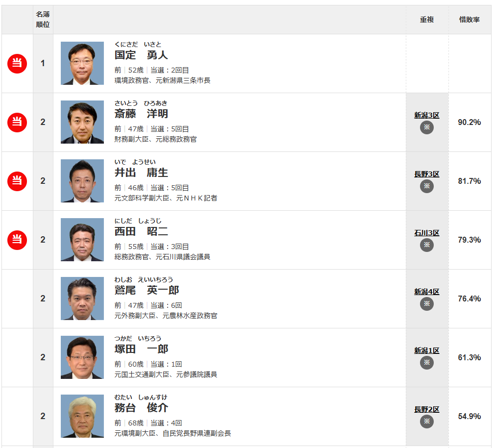Open the 長野2区 district link
The width and height of the screenshot is (495, 448).
click(x=426, y=409)
